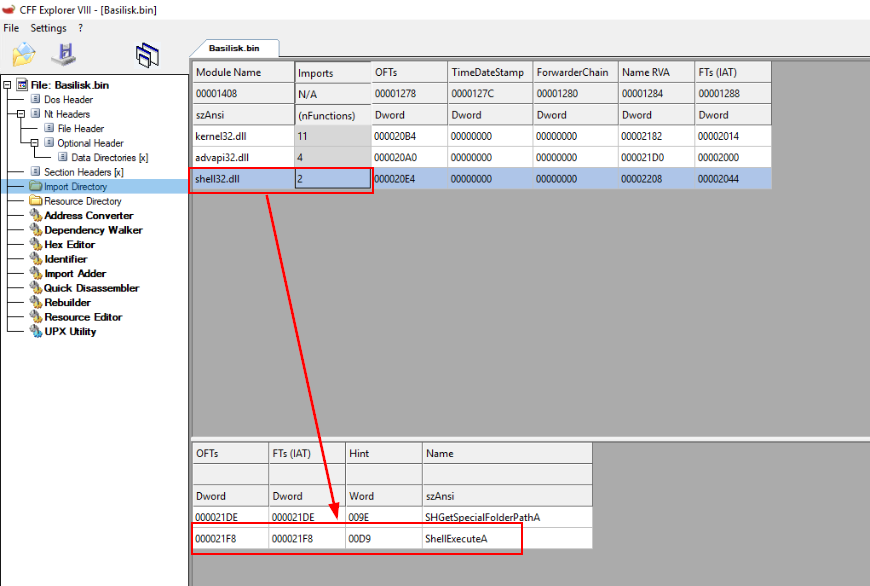This screenshot has width=870, height=586.
Task: Click the Identifier gear icon
Action: [36, 259]
